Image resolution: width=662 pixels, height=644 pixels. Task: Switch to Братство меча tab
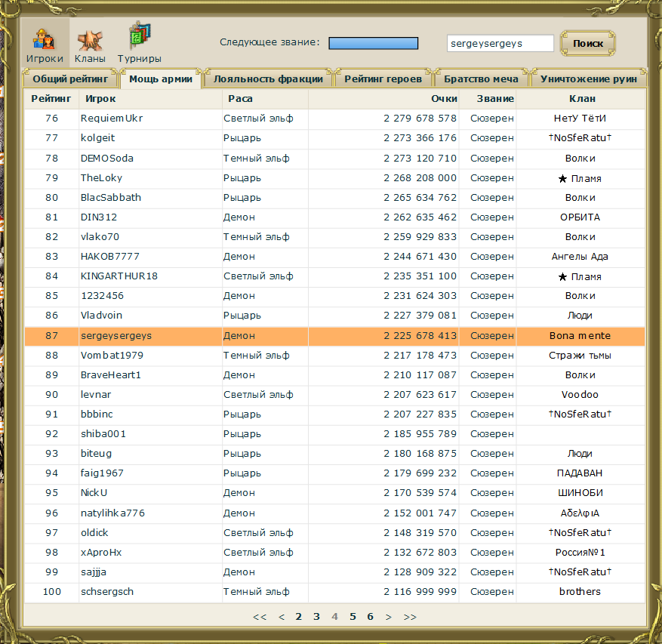pyautogui.click(x=481, y=79)
